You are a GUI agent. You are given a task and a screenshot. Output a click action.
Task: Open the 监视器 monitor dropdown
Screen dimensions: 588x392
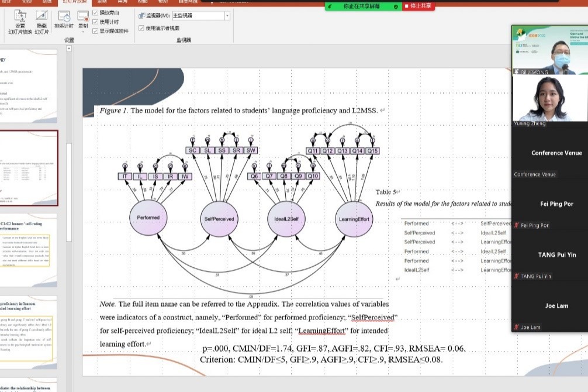coord(227,16)
